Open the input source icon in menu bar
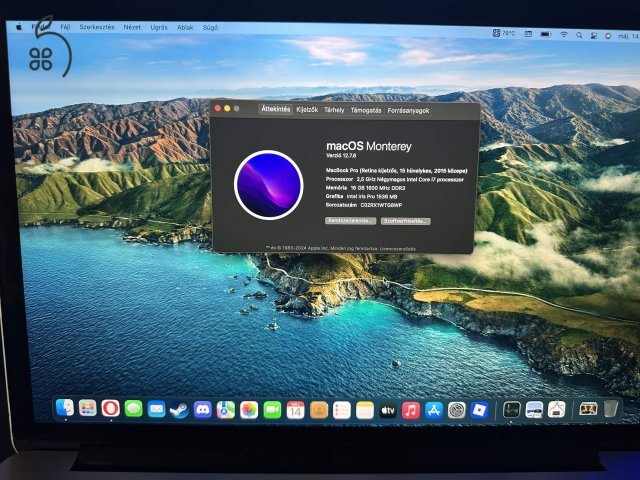The width and height of the screenshot is (640, 480). point(528,34)
